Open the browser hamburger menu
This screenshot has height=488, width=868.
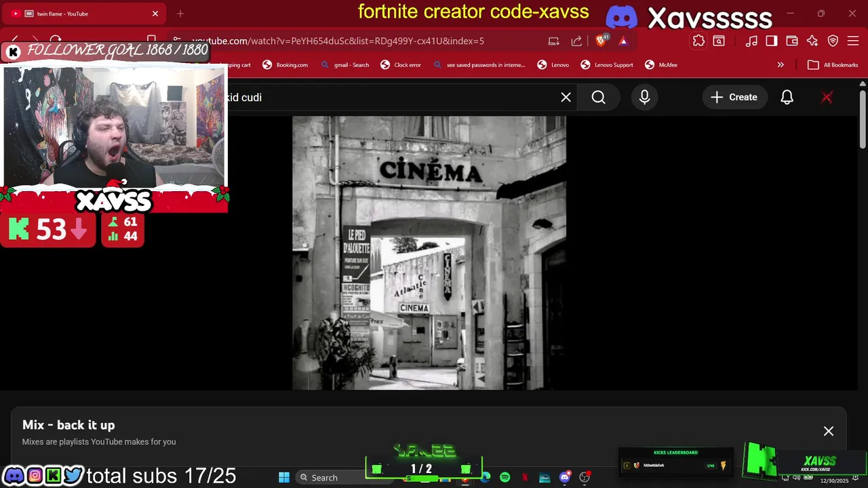[854, 41]
